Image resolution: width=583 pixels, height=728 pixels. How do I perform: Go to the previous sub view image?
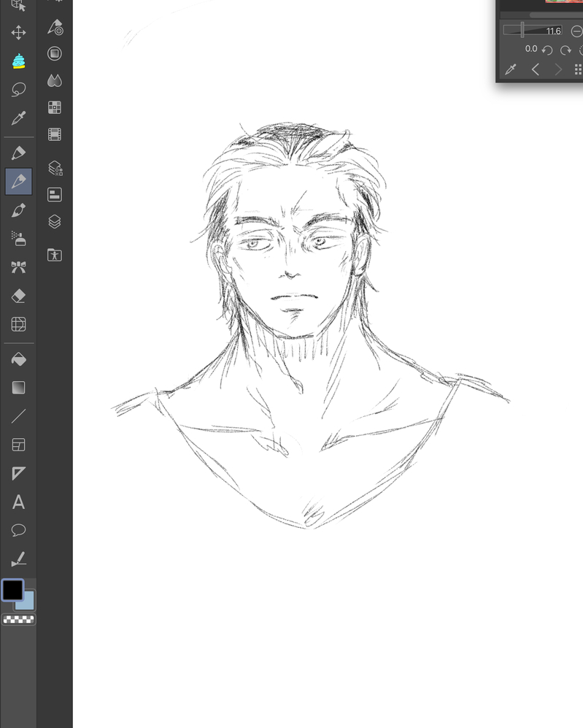[x=536, y=69]
